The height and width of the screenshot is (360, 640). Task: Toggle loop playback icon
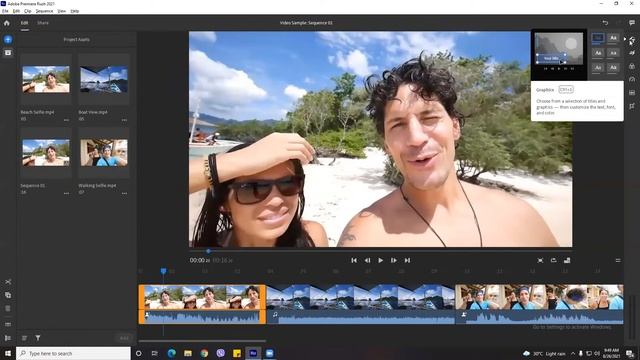pyautogui.click(x=553, y=260)
